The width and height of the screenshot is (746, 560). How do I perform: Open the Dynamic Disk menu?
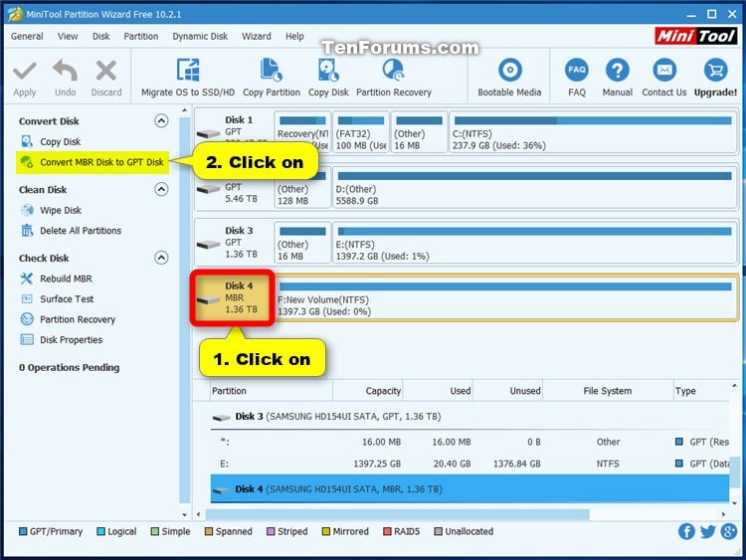coord(200,36)
